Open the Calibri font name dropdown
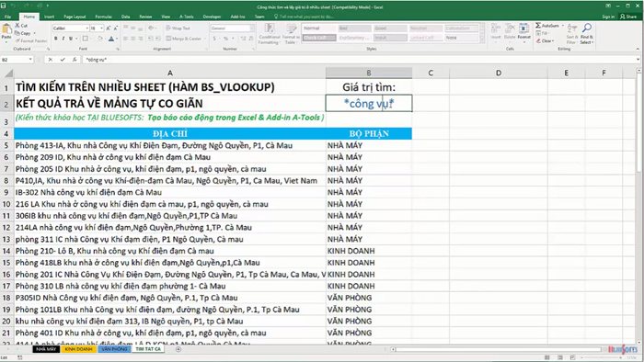The height and width of the screenshot is (362, 644). (87, 28)
